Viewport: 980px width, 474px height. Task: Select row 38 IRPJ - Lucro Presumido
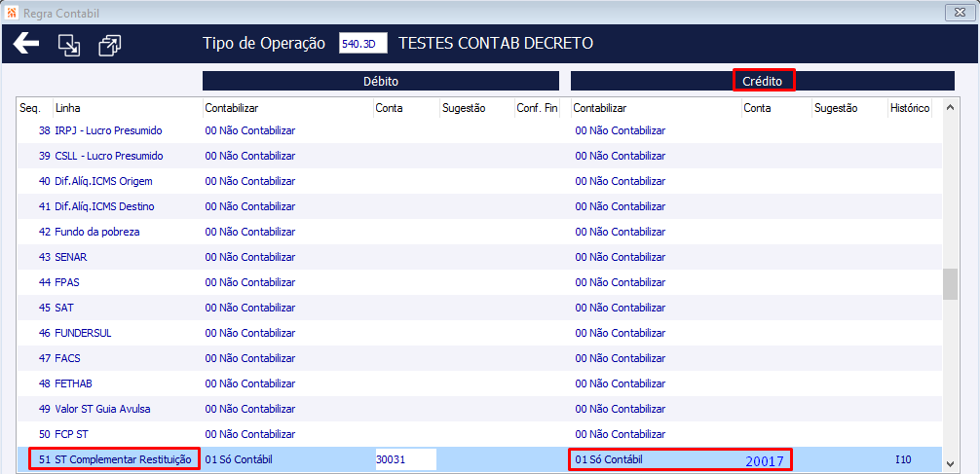pyautogui.click(x=479, y=130)
